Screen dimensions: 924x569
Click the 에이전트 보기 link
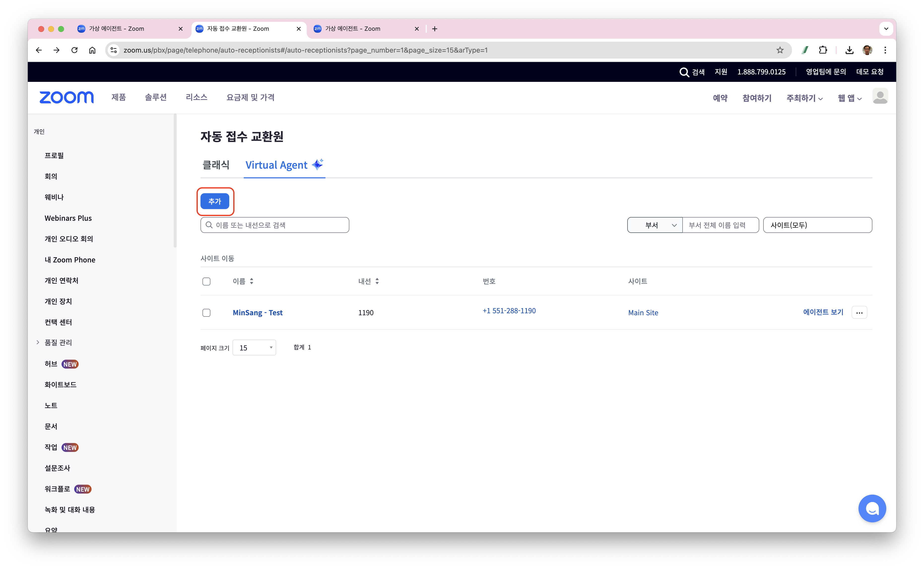823,312
